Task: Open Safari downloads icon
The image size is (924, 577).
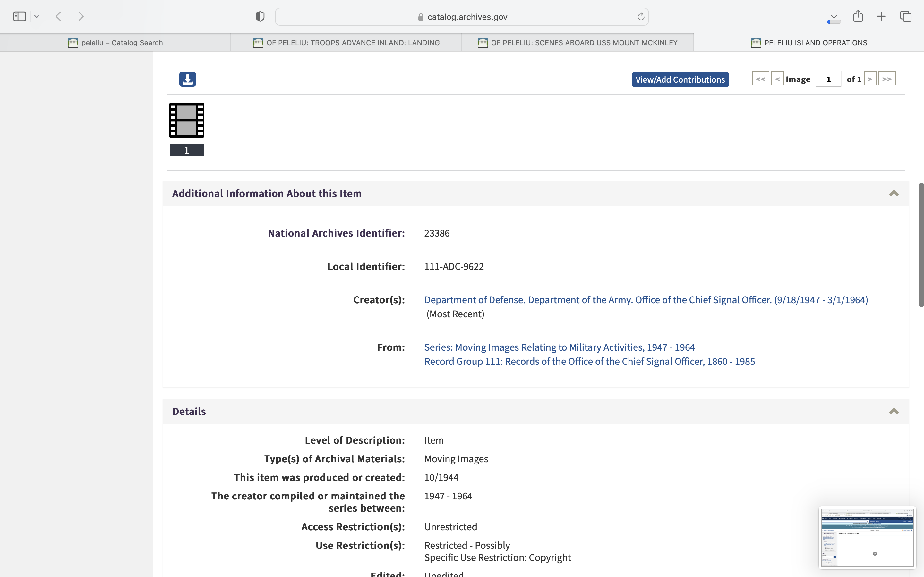Action: (x=834, y=16)
